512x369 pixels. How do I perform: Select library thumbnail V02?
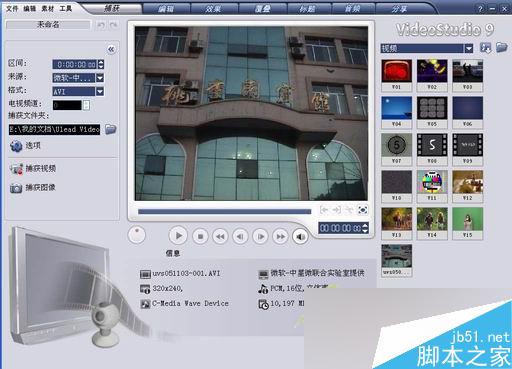click(x=432, y=75)
